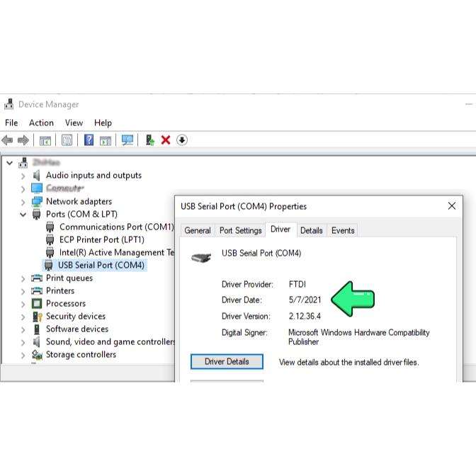This screenshot has height=476, width=476.
Task: Expand the Audio inputs and outputs node
Action: (23, 176)
